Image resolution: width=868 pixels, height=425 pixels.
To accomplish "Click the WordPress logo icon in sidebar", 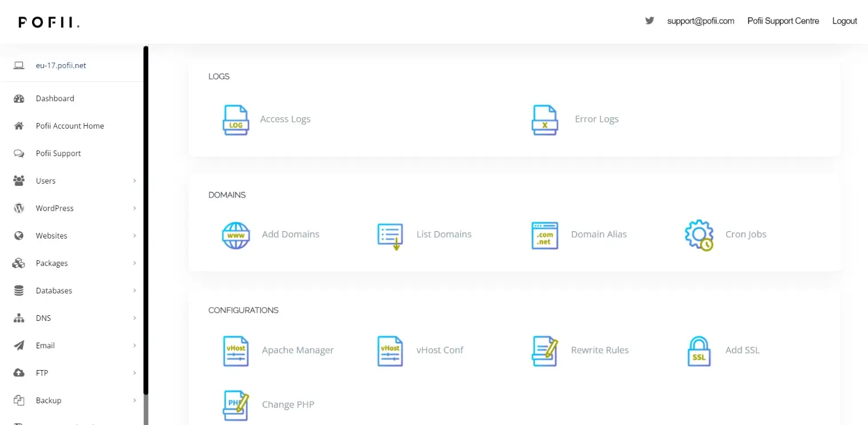I will pos(19,208).
